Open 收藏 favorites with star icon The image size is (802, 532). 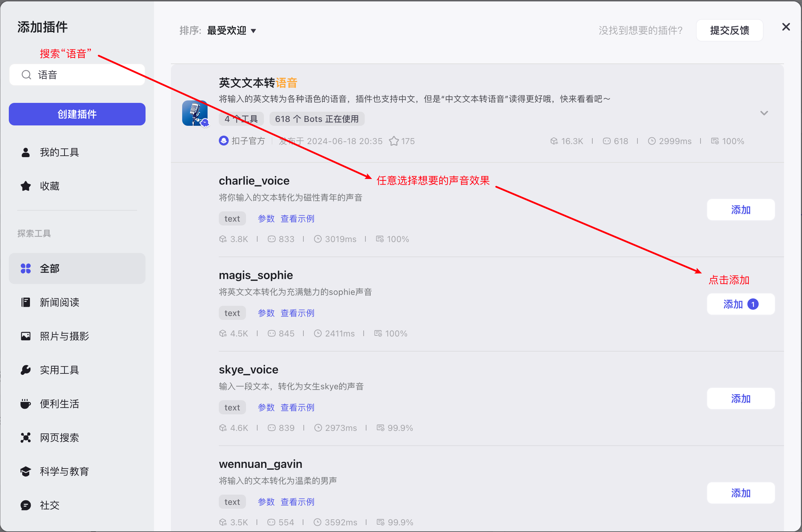coord(49,186)
